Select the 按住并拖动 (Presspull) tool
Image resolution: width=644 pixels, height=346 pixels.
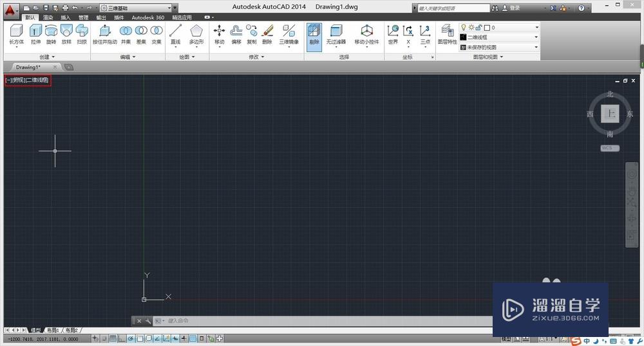[x=105, y=35]
